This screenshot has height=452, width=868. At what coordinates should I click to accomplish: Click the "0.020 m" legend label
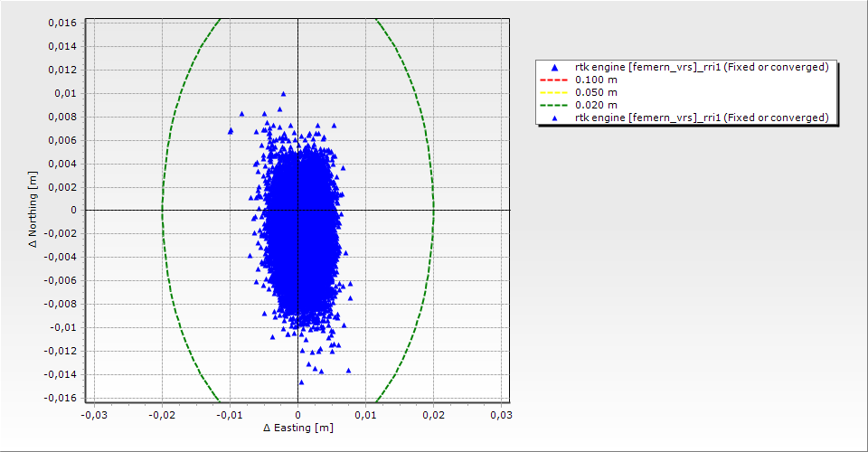click(596, 105)
